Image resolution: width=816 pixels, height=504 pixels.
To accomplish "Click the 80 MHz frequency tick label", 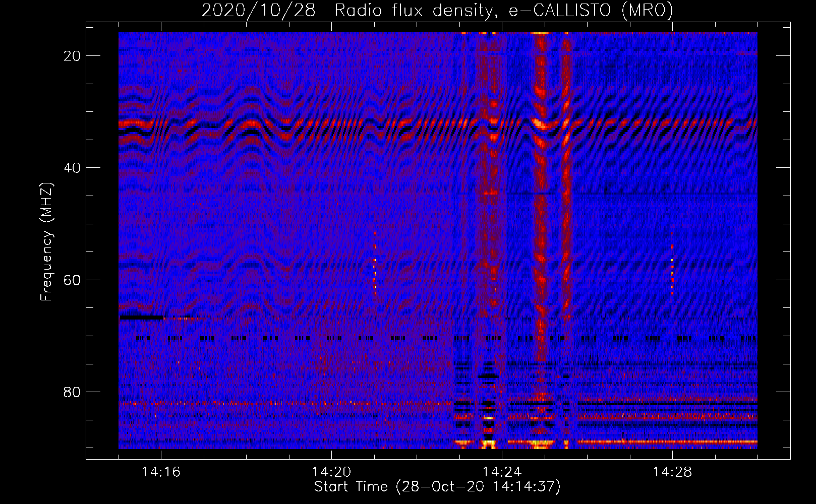I will click(72, 392).
